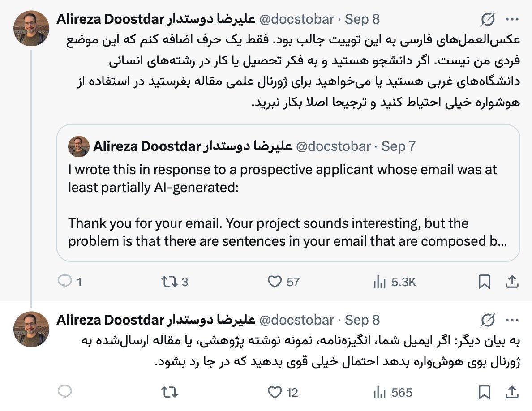
Task: Share the second tweet
Action: pos(512,392)
